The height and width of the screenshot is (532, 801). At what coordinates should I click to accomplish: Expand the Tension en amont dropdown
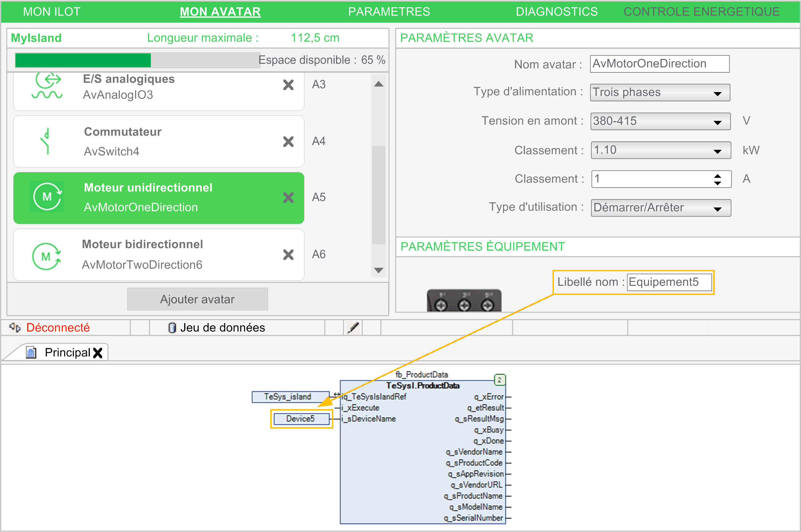pyautogui.click(x=717, y=122)
